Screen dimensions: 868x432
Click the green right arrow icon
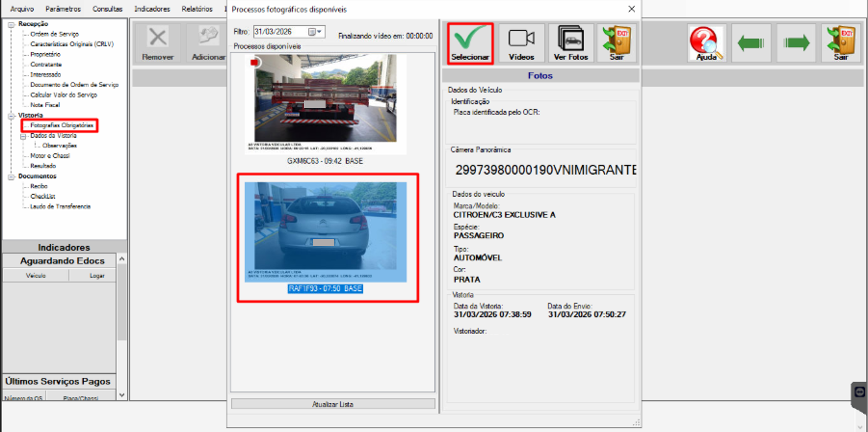796,44
